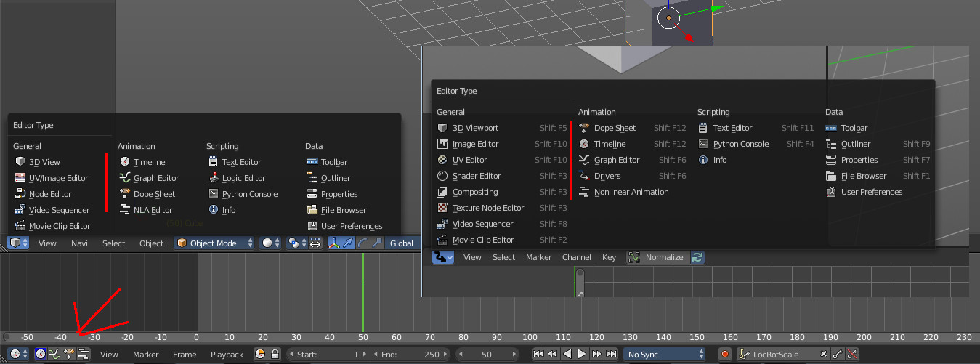Screen dimensions: 980x364
Task: Click the Image Editor cube-picture icon
Action: click(442, 144)
